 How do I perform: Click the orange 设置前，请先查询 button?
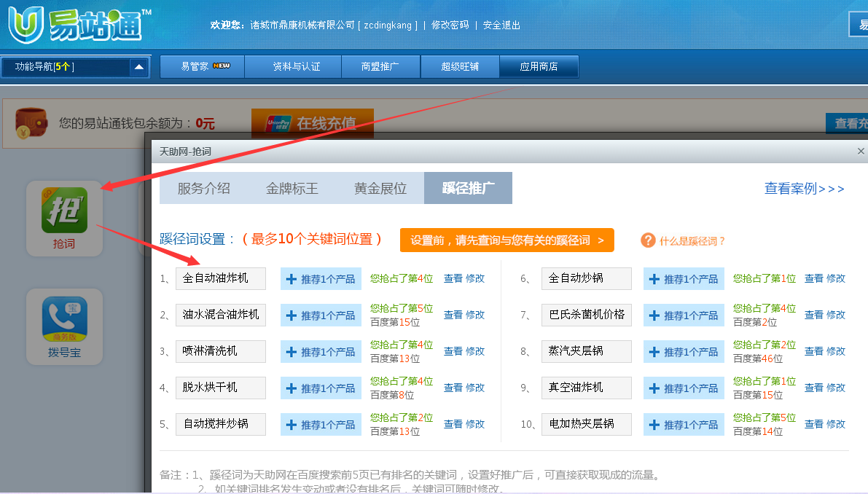(x=507, y=240)
